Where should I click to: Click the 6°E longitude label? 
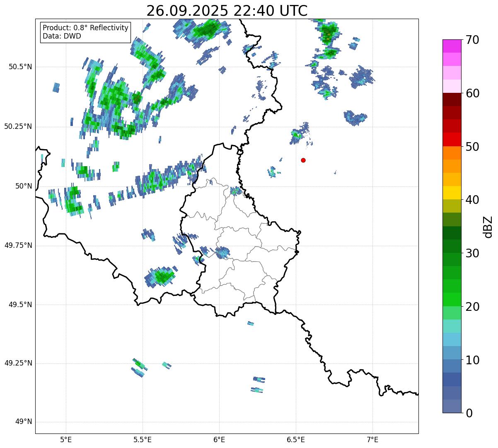click(x=219, y=439)
